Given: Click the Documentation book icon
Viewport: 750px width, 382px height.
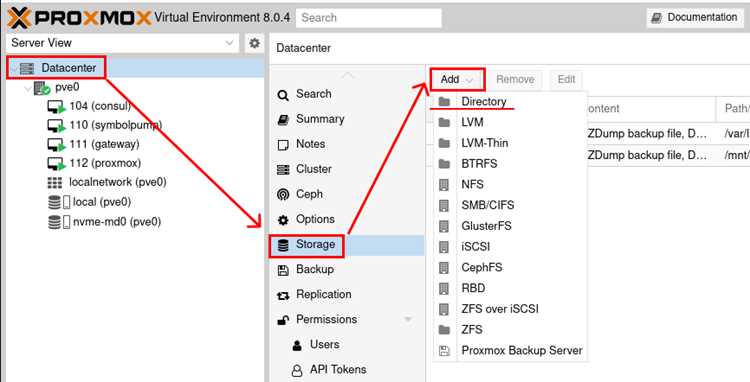Looking at the screenshot, I should pos(657,18).
